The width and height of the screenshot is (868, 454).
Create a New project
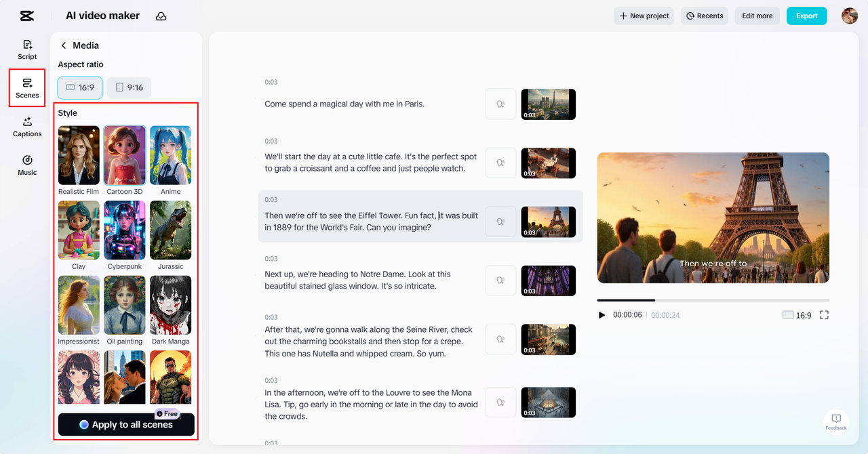point(644,16)
